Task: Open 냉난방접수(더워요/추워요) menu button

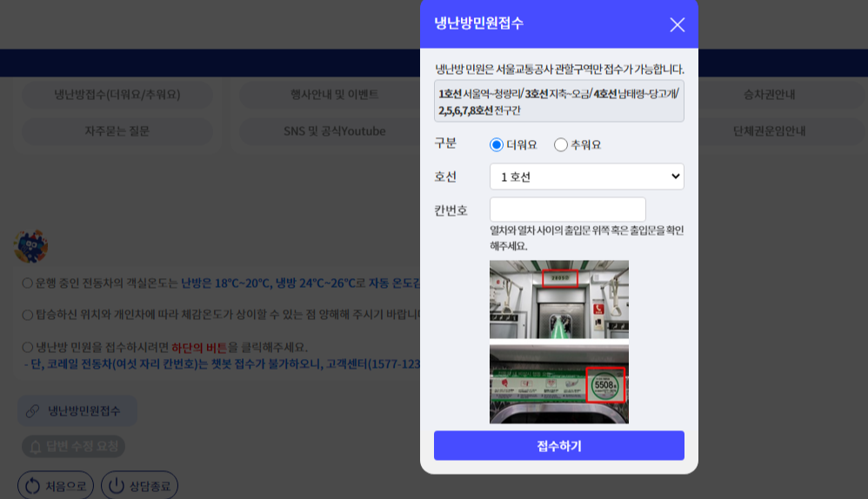Action: pyautogui.click(x=117, y=95)
